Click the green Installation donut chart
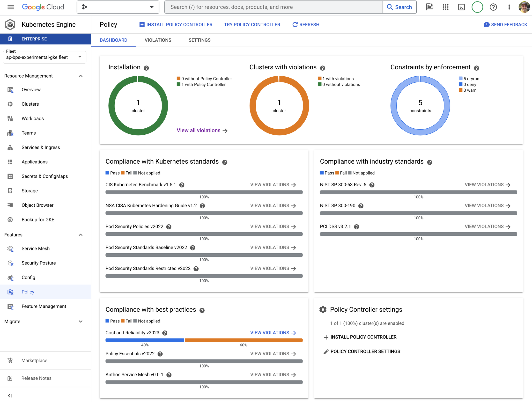 coord(138,106)
